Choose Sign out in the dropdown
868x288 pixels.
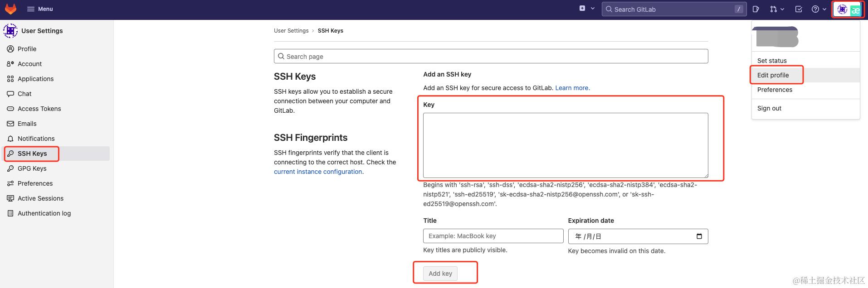(x=769, y=108)
